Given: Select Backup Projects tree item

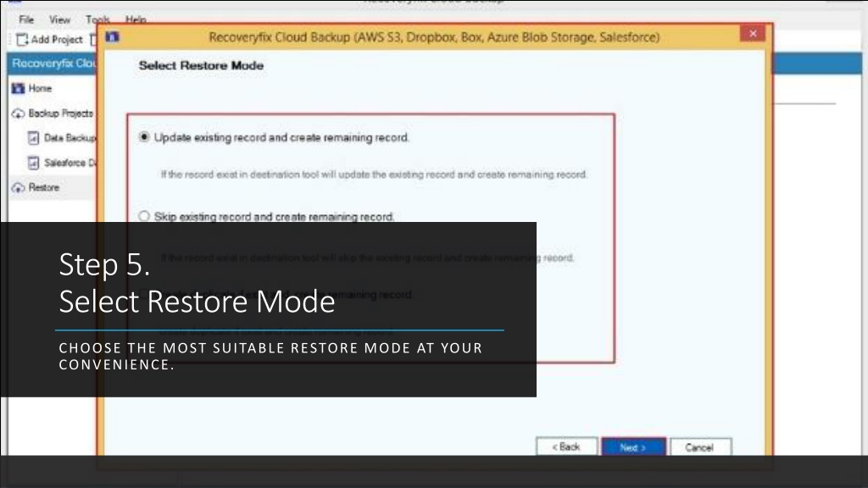Looking at the screenshot, I should click(61, 114).
